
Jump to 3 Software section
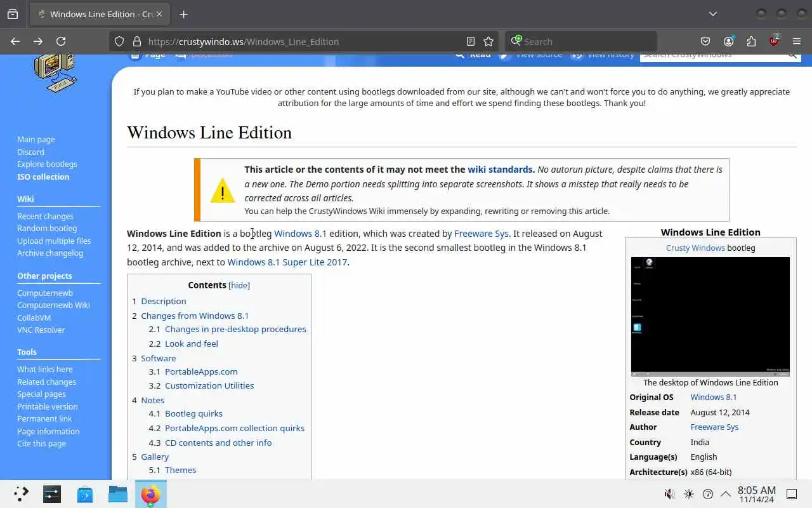point(154,359)
